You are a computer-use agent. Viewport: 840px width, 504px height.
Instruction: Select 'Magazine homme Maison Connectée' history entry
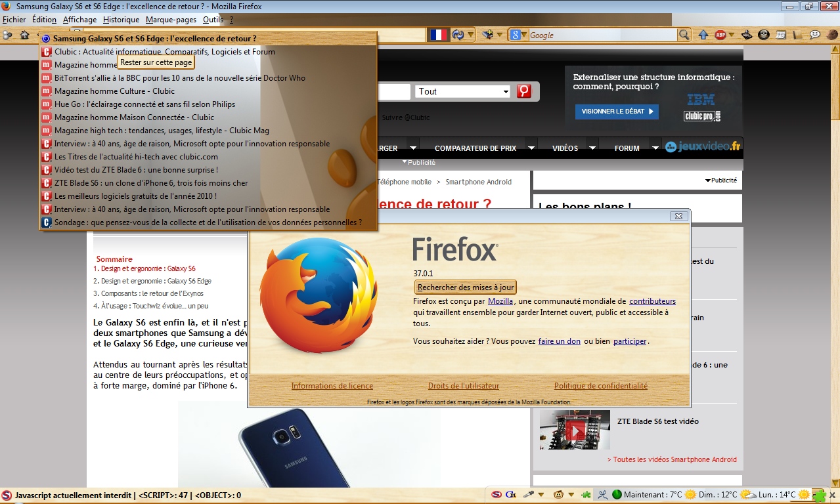(208, 117)
